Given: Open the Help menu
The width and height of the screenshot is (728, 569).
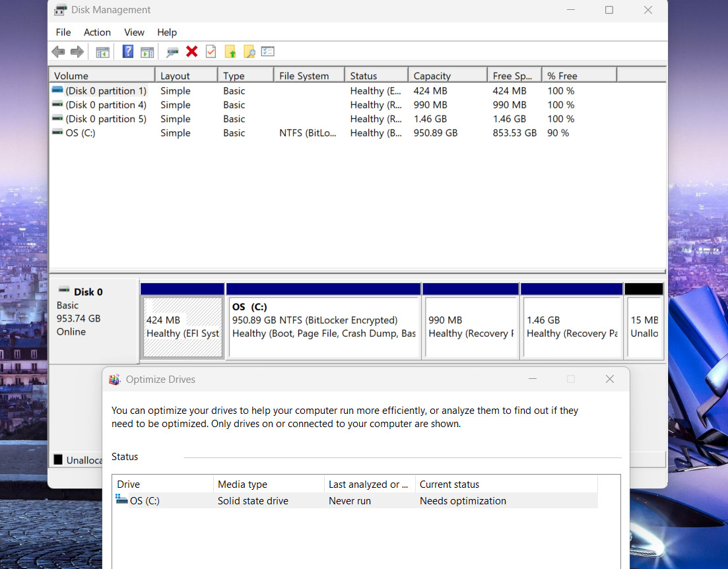Looking at the screenshot, I should point(167,32).
